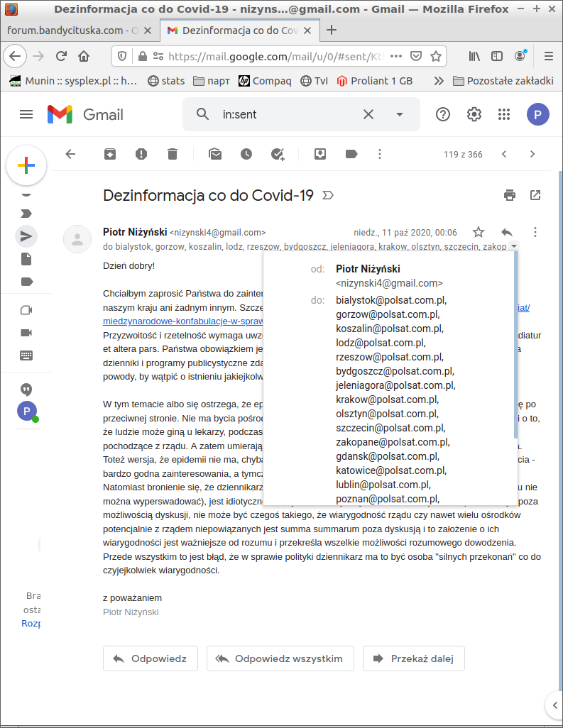This screenshot has height=728, width=563.
Task: Go back to the sent list
Action: pyautogui.click(x=70, y=154)
